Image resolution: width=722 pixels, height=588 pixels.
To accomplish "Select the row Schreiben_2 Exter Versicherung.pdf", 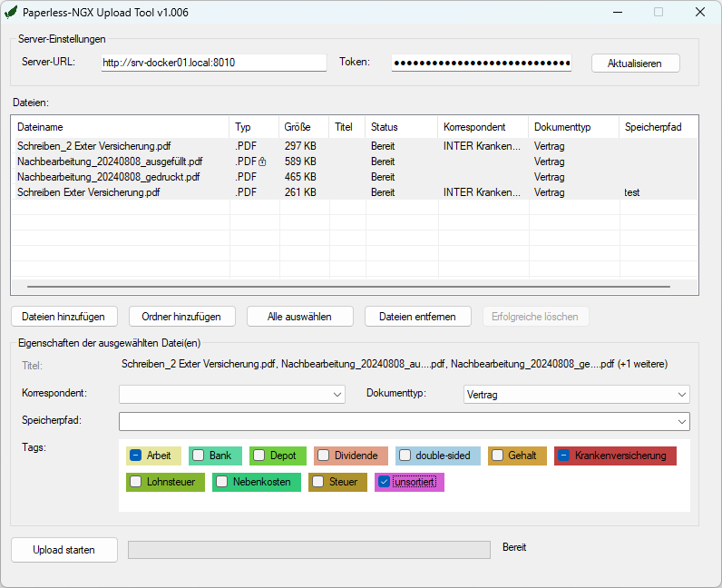I will pyautogui.click(x=355, y=146).
